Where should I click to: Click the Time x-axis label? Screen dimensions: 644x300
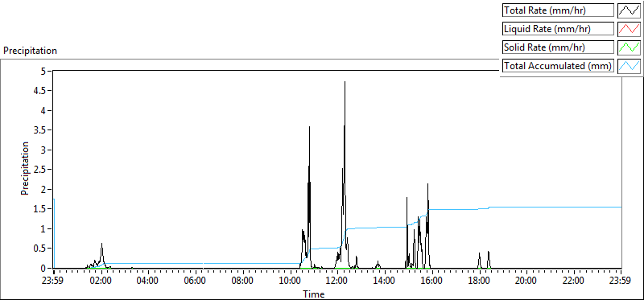point(314,294)
